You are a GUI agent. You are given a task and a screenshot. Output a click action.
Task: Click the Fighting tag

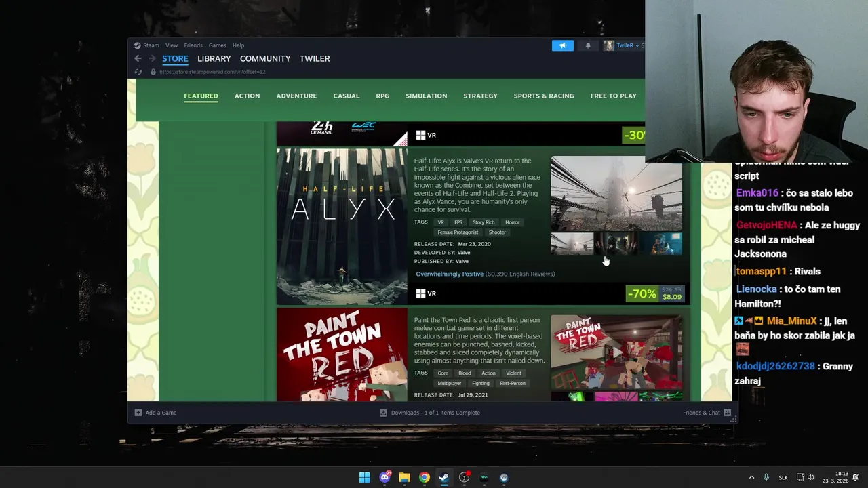tap(481, 384)
